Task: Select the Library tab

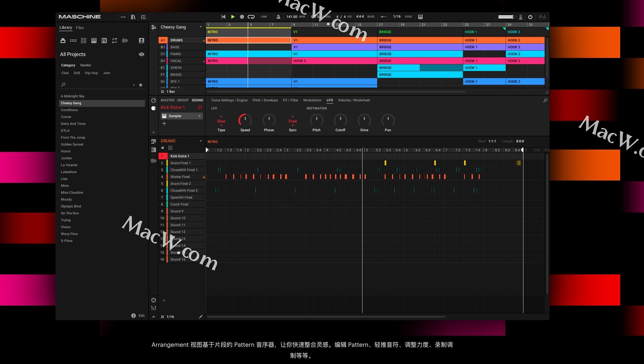Action: click(66, 28)
